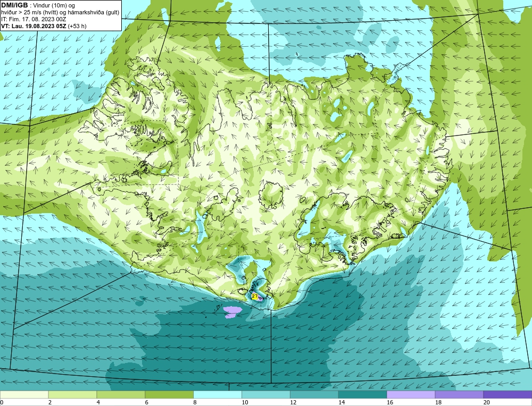This screenshot has height=406, width=532.
Task: Click the legend scale label '2'
Action: point(50,402)
